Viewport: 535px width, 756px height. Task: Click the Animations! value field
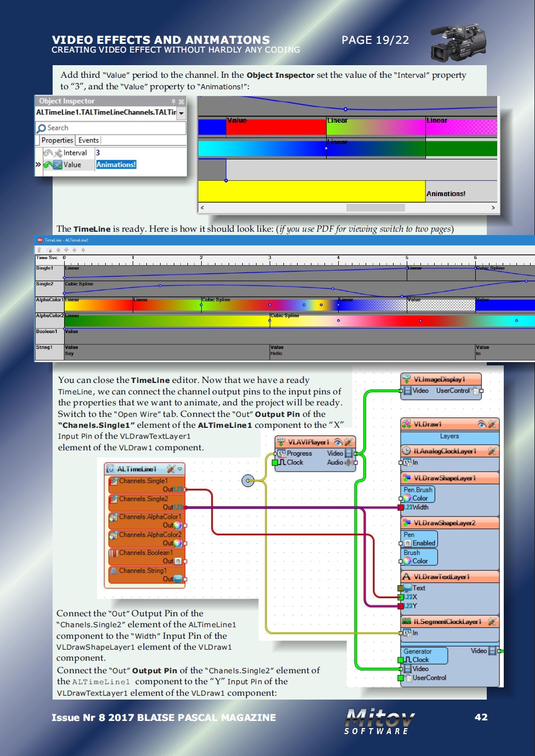point(116,164)
